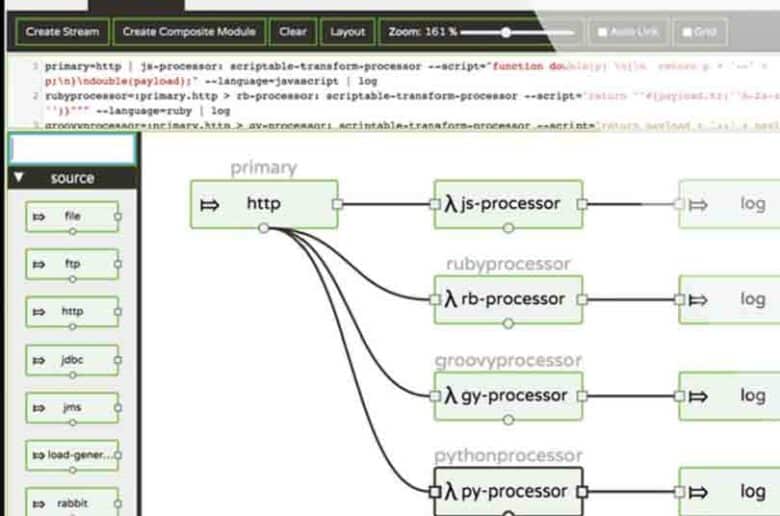780x516 pixels.
Task: Apply auto Layout to the graph
Action: click(x=348, y=32)
